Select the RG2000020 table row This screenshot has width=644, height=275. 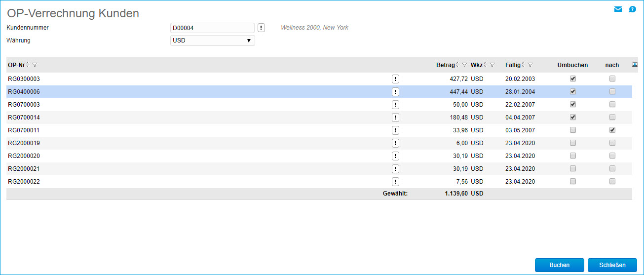click(x=197, y=156)
